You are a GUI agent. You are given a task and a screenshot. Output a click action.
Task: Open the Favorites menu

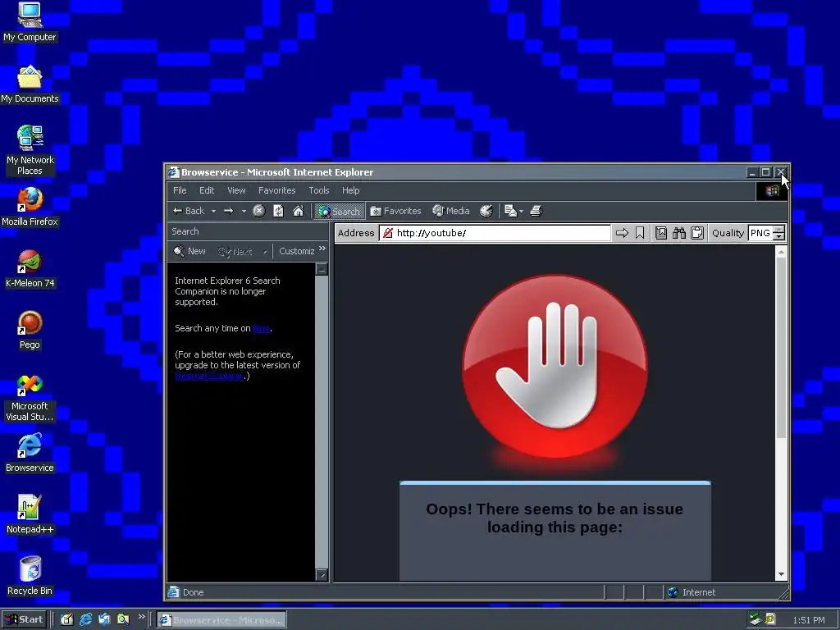coord(277,190)
